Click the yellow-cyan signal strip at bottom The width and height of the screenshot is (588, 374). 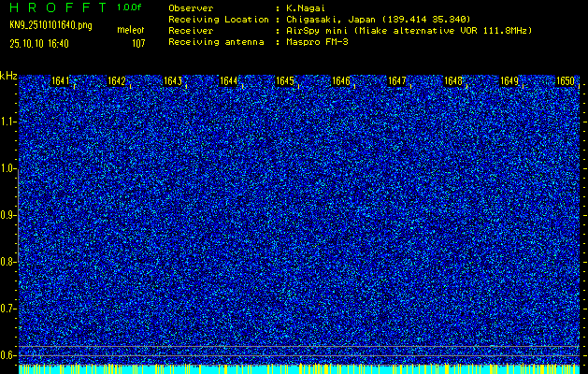[x=299, y=369]
